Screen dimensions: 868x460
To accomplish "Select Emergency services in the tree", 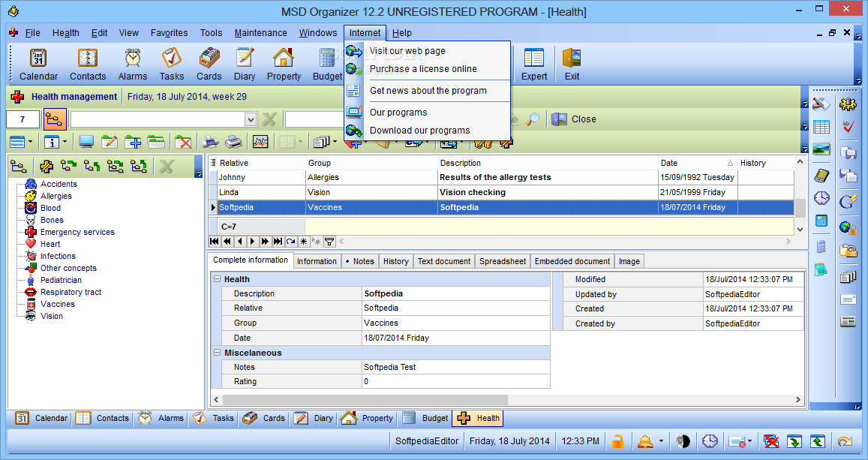I will pos(77,232).
